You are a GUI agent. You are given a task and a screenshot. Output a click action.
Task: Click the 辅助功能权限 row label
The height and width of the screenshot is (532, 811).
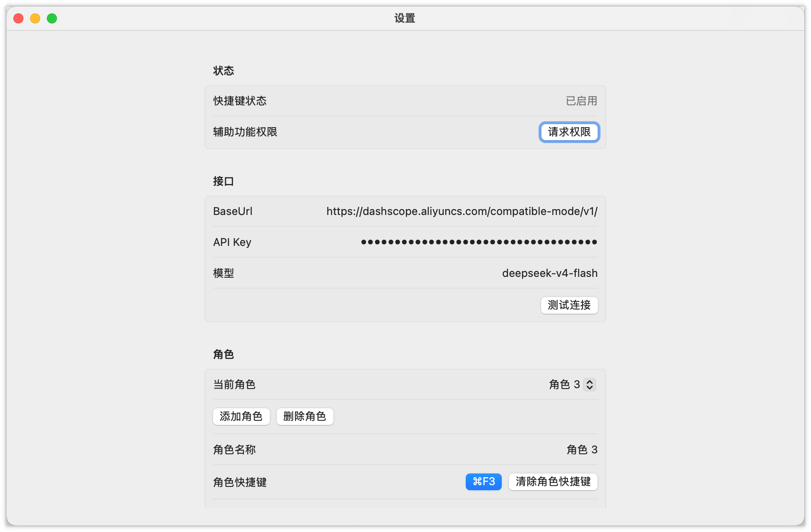click(x=245, y=132)
